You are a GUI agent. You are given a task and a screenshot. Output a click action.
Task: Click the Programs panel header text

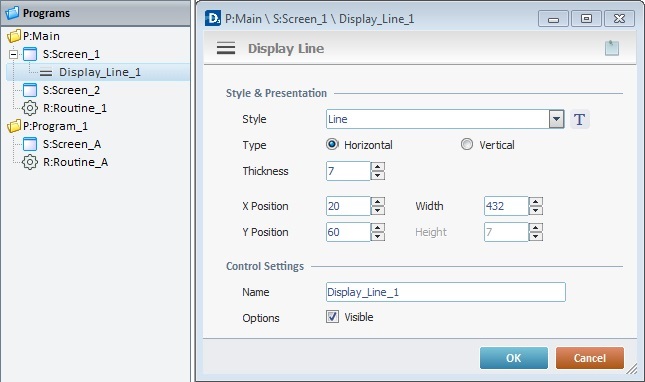tap(46, 13)
